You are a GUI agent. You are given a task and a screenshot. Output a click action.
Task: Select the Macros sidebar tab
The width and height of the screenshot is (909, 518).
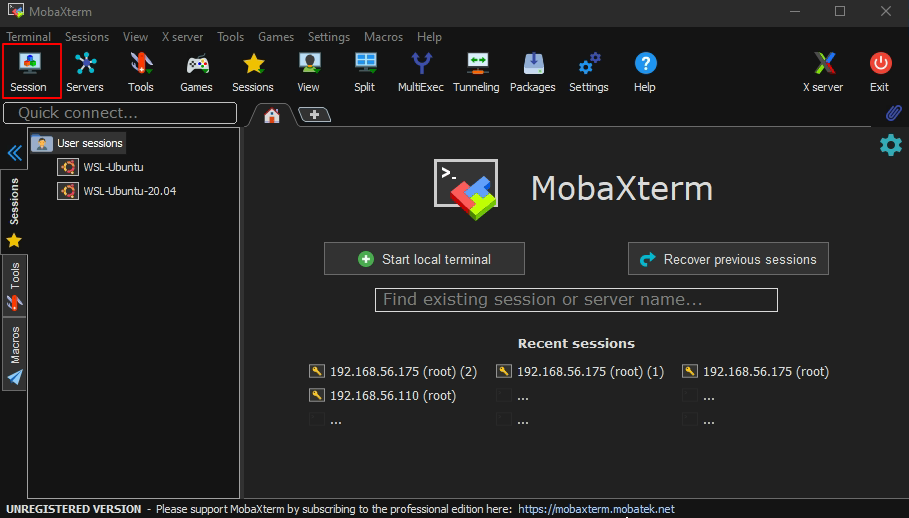[14, 355]
